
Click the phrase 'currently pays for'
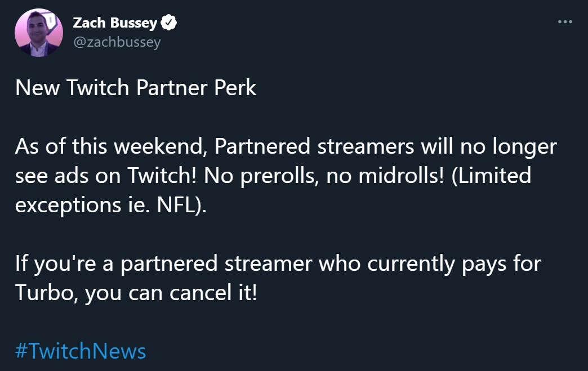point(454,264)
